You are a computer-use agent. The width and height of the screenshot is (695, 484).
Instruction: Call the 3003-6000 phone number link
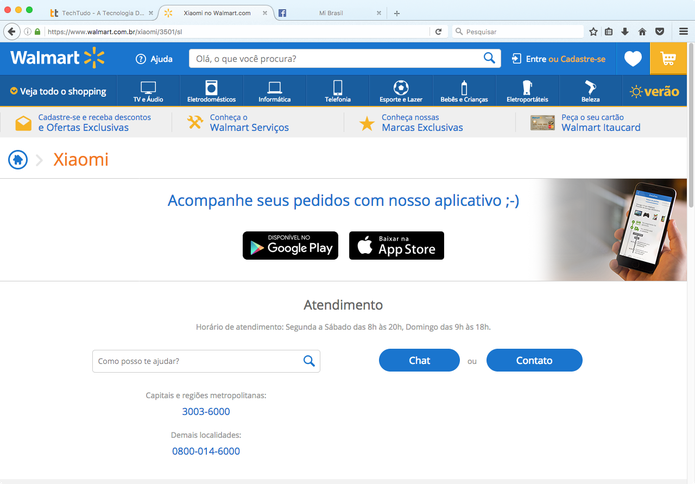tap(206, 412)
